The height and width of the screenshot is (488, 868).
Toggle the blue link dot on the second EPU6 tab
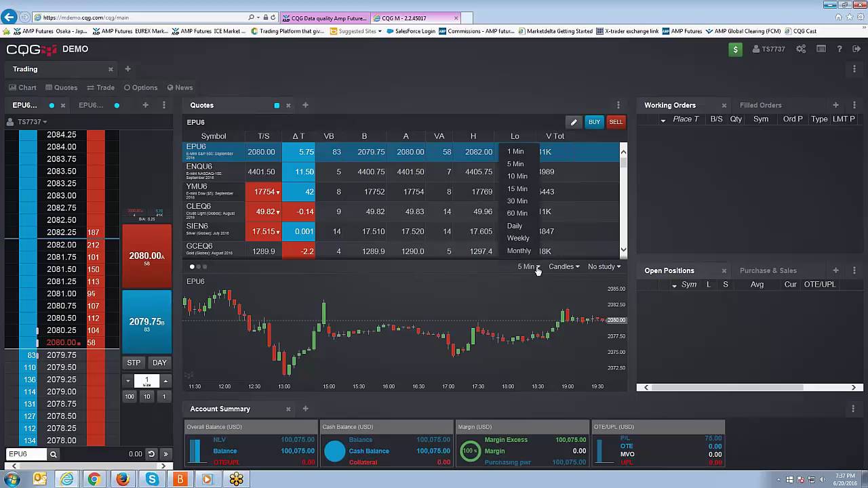(117, 105)
